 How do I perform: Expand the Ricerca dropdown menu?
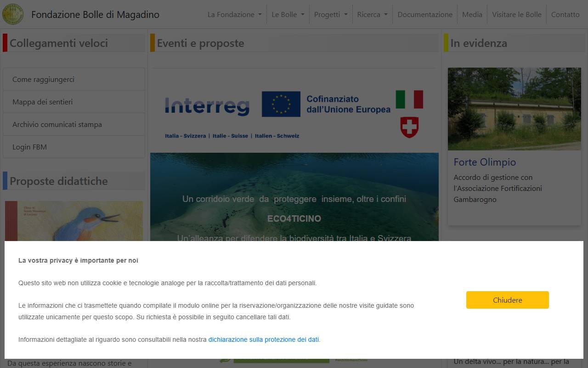click(x=373, y=14)
